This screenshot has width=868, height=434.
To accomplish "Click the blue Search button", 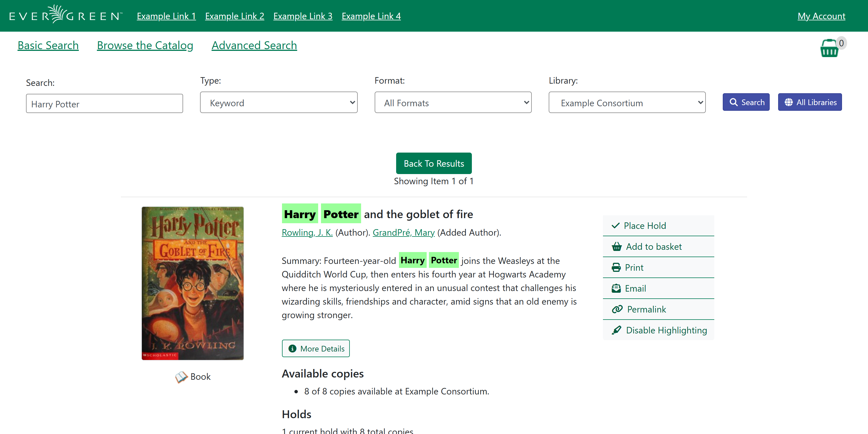I will [x=746, y=102].
